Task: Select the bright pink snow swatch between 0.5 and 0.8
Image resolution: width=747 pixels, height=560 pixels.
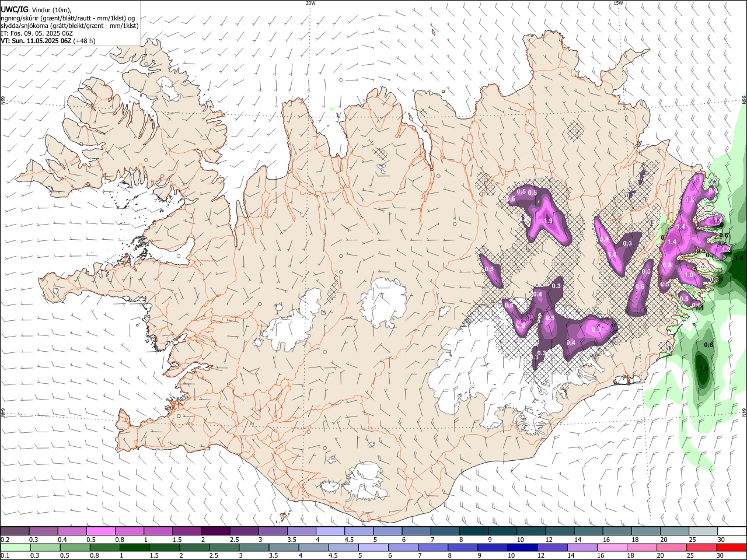Action: [100, 531]
